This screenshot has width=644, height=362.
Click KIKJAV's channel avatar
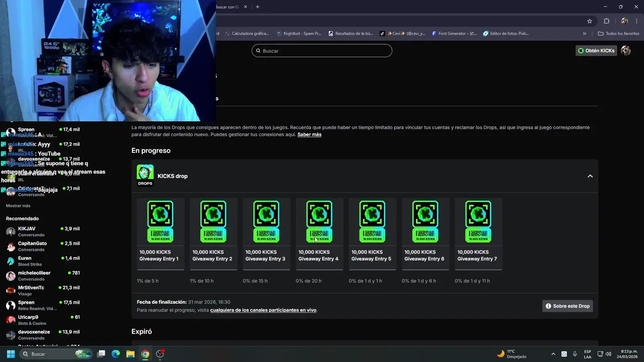pos(11,232)
